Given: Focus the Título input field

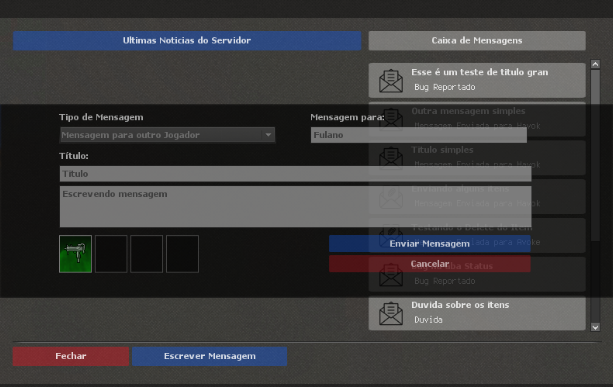Looking at the screenshot, I should [x=296, y=174].
